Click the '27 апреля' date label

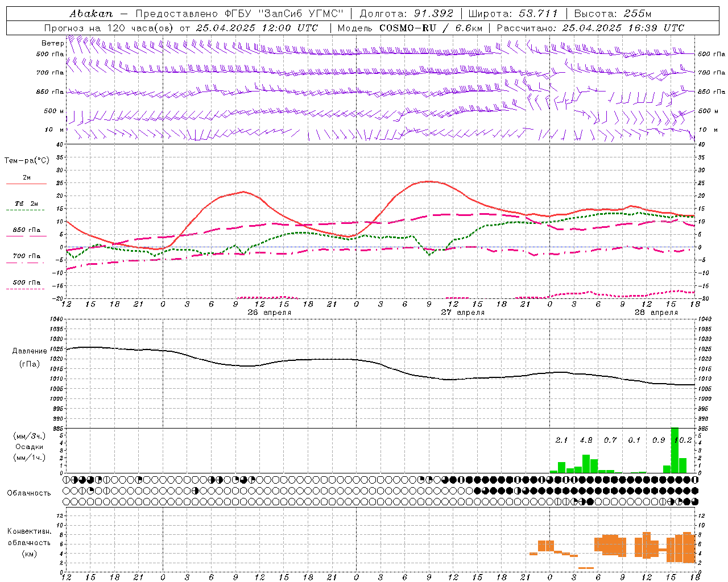point(462,313)
